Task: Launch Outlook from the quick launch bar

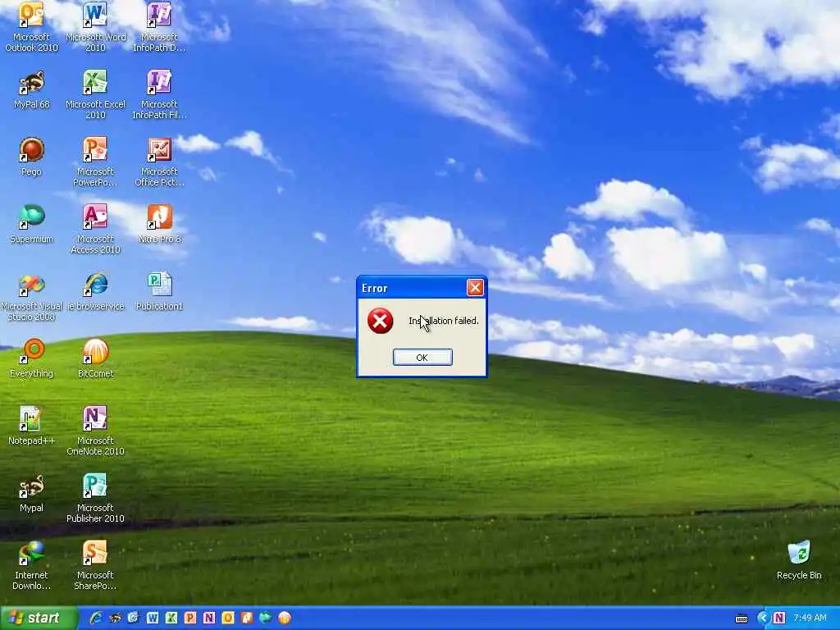Action: (x=228, y=619)
